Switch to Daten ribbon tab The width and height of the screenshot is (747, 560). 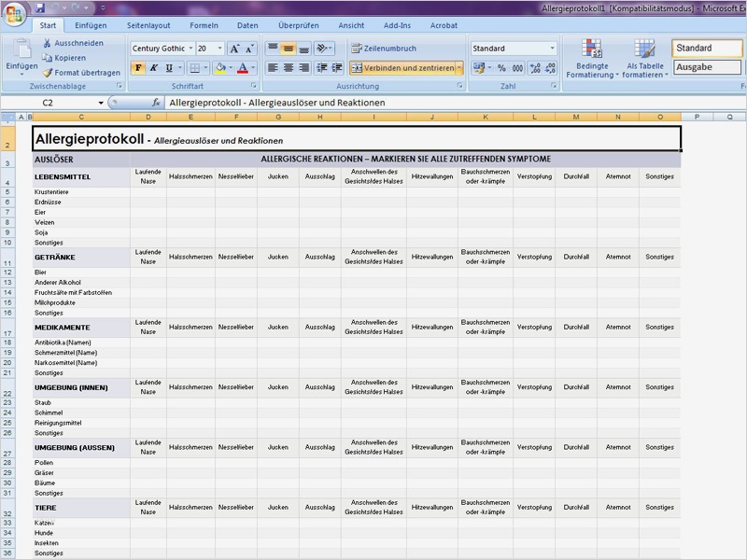(247, 25)
